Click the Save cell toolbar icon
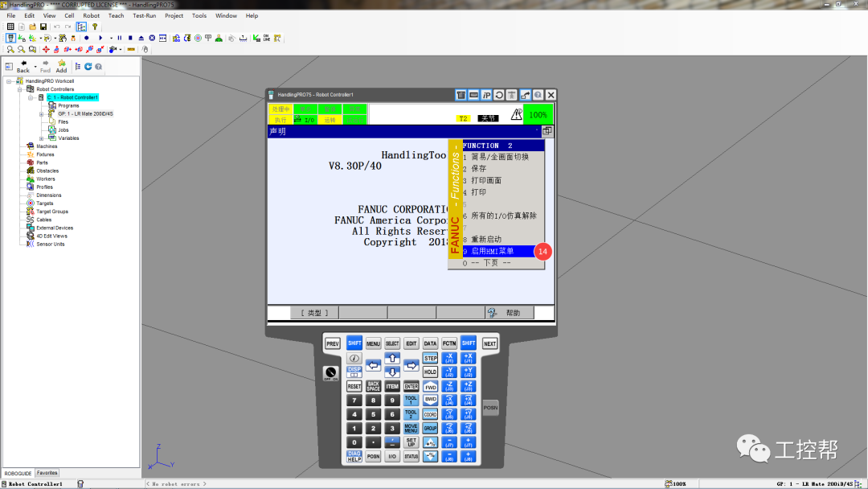This screenshot has width=868, height=489. coord(43,27)
